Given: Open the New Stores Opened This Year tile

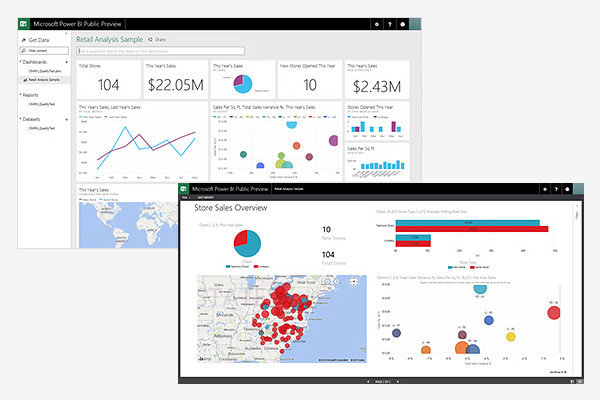Looking at the screenshot, I should [310, 80].
